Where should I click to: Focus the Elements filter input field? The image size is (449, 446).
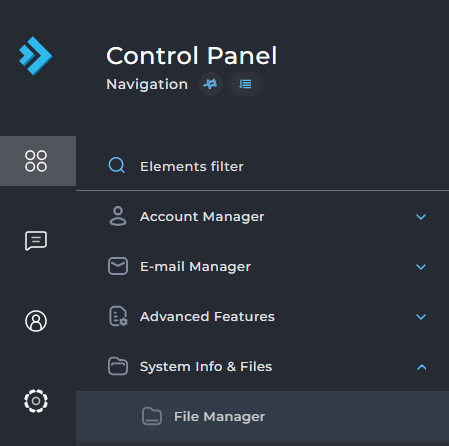click(262, 166)
